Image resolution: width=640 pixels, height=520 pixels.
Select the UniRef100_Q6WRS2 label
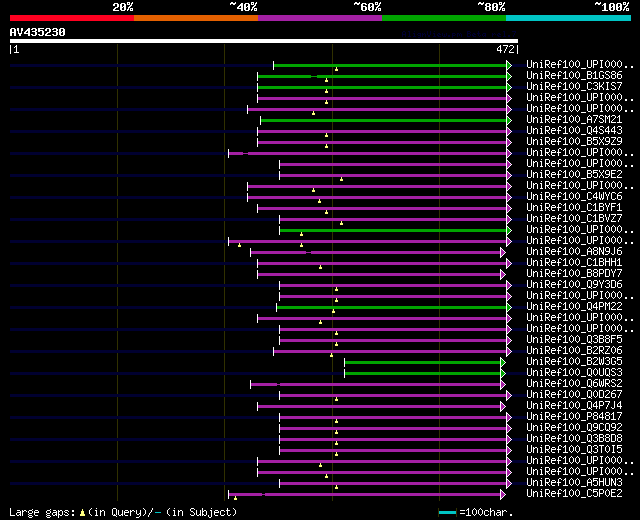pyautogui.click(x=574, y=384)
